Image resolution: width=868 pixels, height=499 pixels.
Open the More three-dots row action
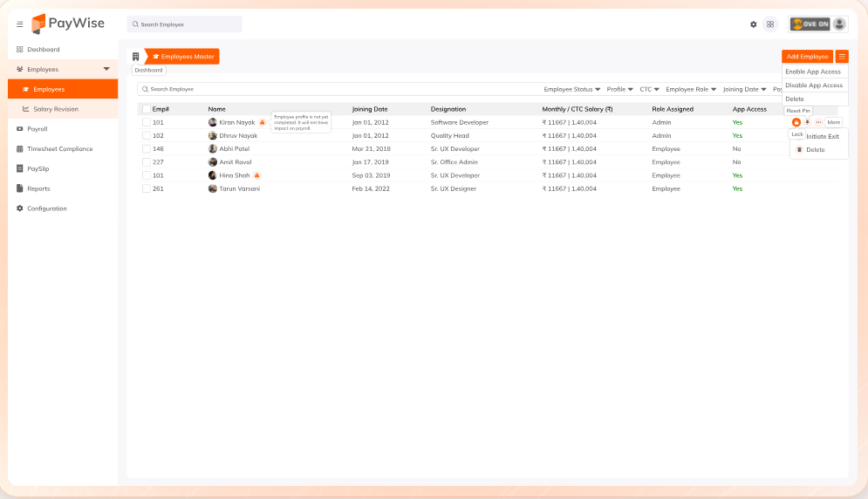pos(818,122)
